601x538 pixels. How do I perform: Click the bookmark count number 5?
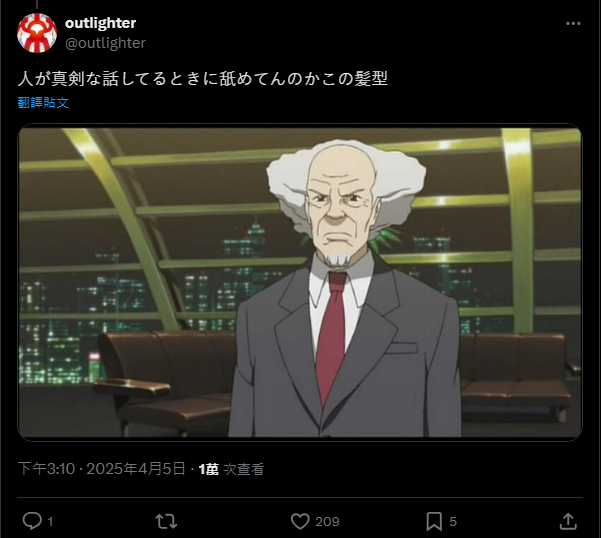(453, 522)
